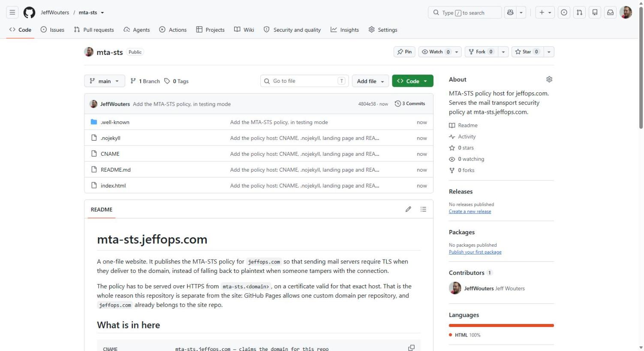Image resolution: width=644 pixels, height=351 pixels.
Task: Select the README tab heading
Action: [102, 209]
